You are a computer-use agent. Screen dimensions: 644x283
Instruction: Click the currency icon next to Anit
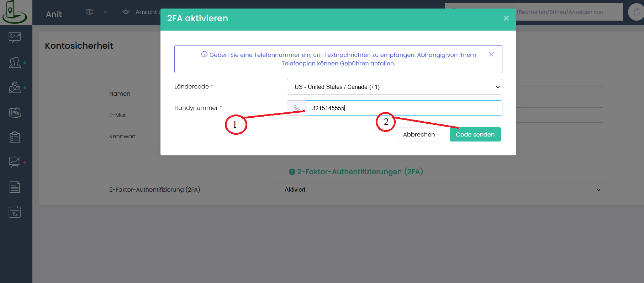(x=89, y=12)
